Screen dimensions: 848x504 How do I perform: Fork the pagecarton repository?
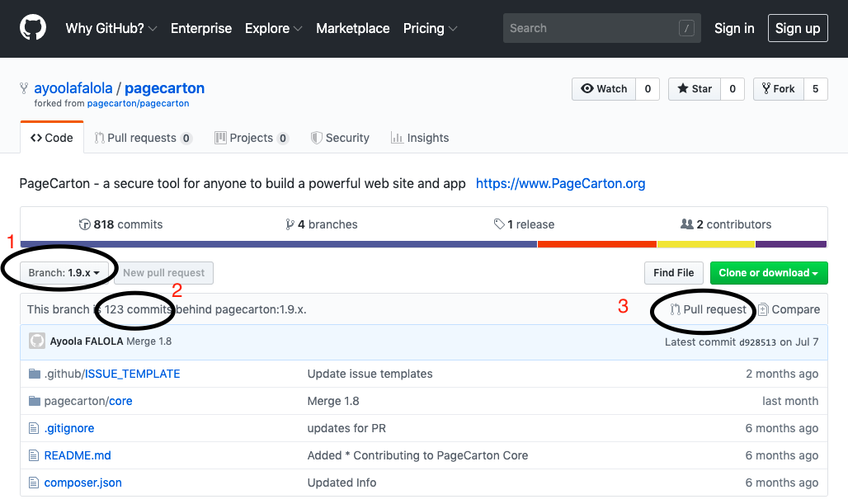[x=778, y=89]
